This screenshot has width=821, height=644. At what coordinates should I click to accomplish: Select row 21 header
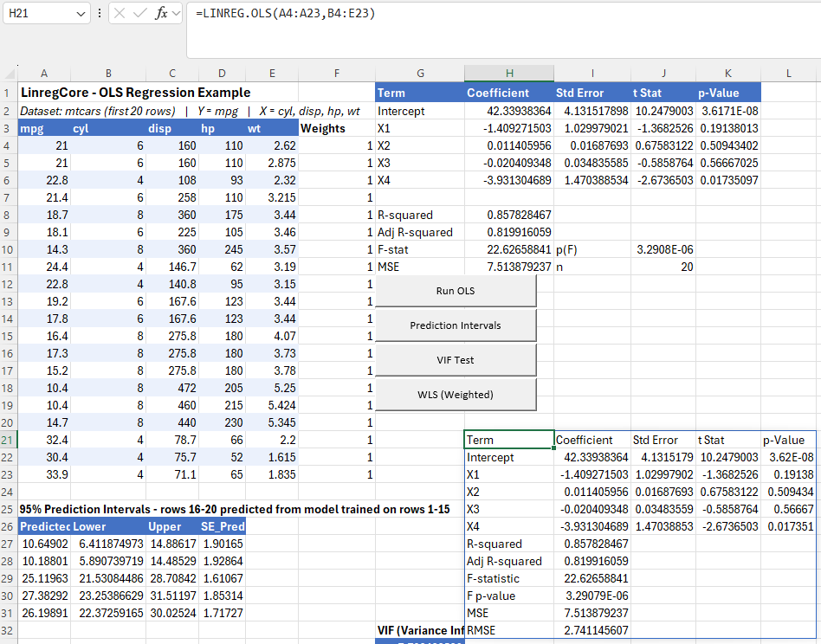pos(7,440)
